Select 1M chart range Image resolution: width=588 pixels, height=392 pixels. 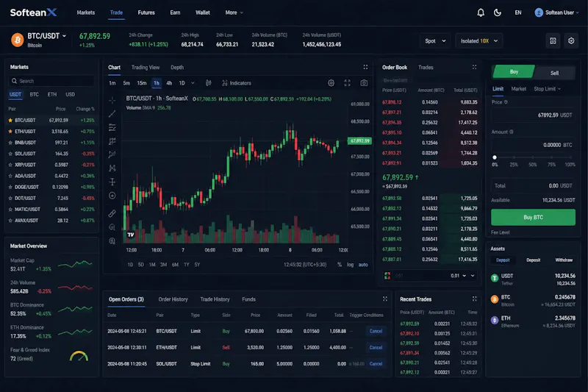coord(152,265)
